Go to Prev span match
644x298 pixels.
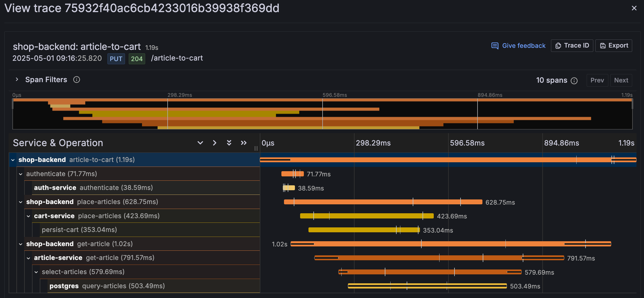point(597,80)
